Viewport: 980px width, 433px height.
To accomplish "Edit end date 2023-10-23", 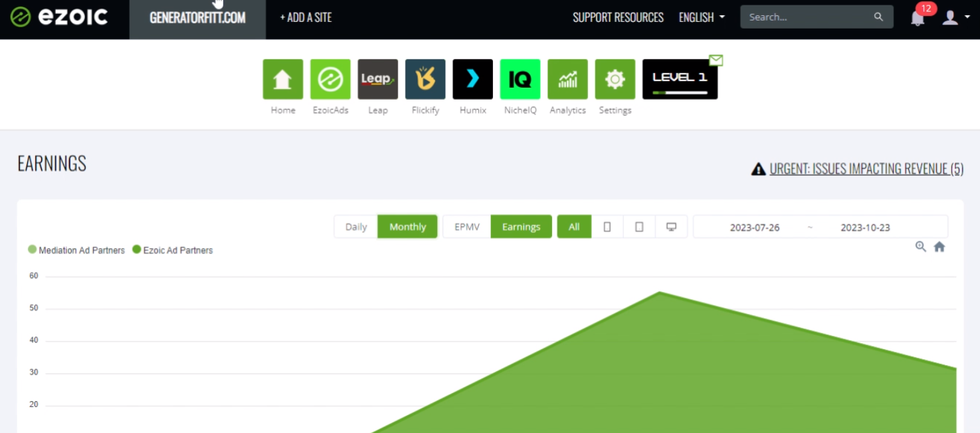I will (865, 227).
